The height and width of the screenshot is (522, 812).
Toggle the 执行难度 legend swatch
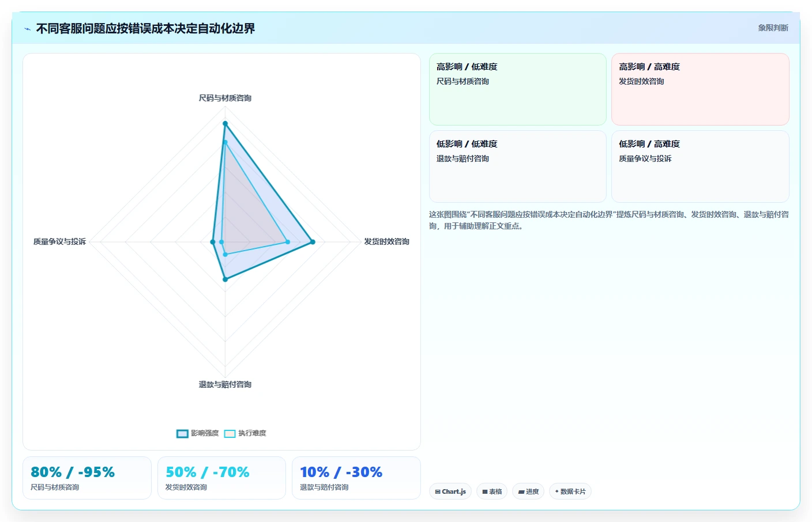(x=230, y=434)
